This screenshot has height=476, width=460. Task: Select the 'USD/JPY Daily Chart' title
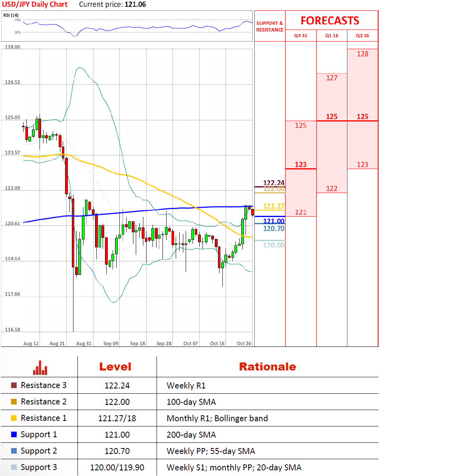click(35, 4)
